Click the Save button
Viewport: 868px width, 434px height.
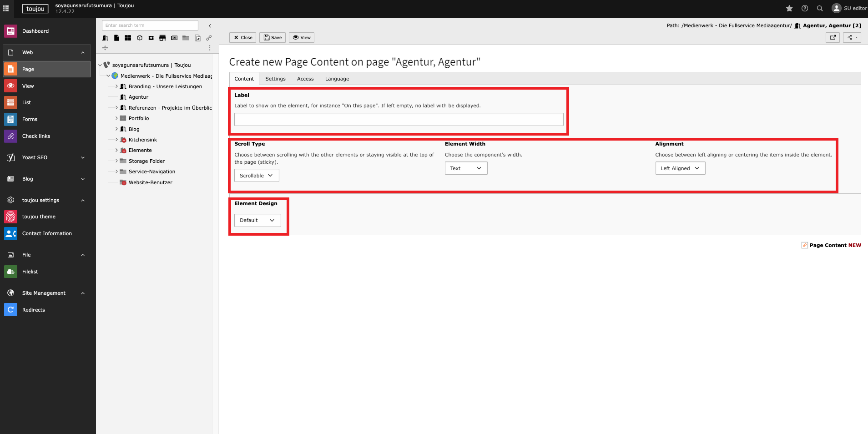[x=273, y=37]
